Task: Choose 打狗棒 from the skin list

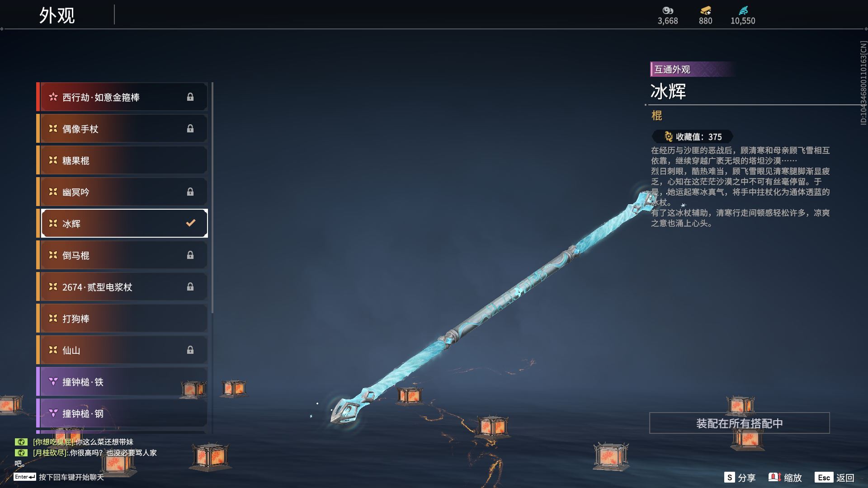Action: pyautogui.click(x=122, y=319)
